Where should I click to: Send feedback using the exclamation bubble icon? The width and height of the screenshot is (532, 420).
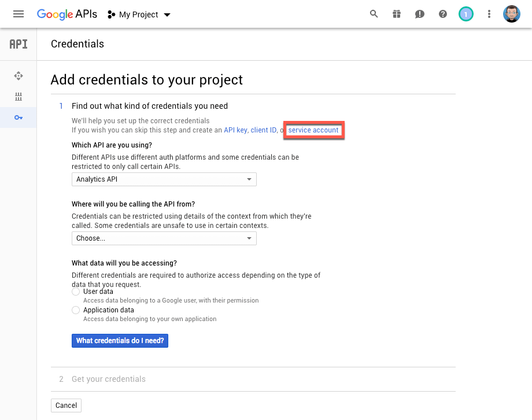pyautogui.click(x=419, y=13)
